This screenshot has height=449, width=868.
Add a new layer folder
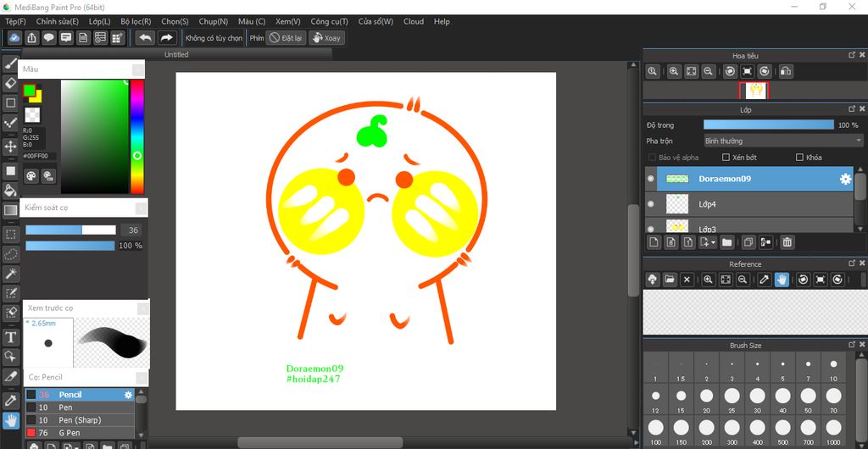[726, 242]
